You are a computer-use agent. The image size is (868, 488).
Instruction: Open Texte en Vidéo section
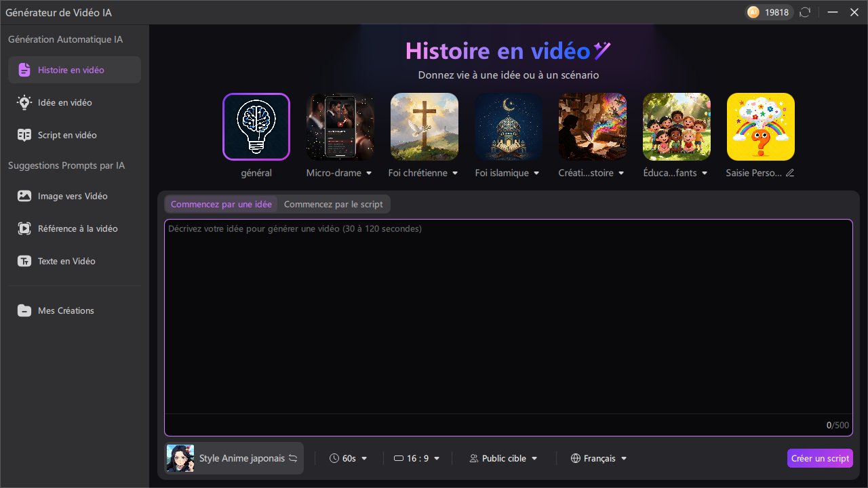[75, 261]
